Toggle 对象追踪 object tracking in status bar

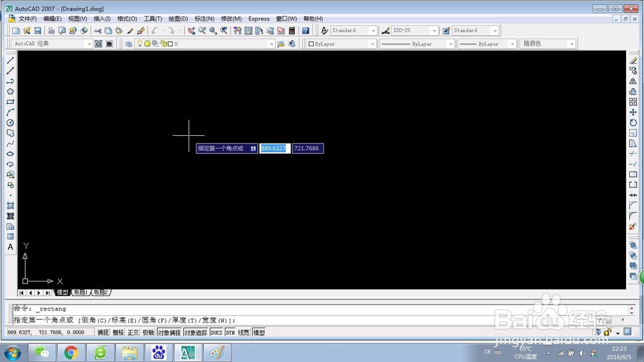pos(196,332)
